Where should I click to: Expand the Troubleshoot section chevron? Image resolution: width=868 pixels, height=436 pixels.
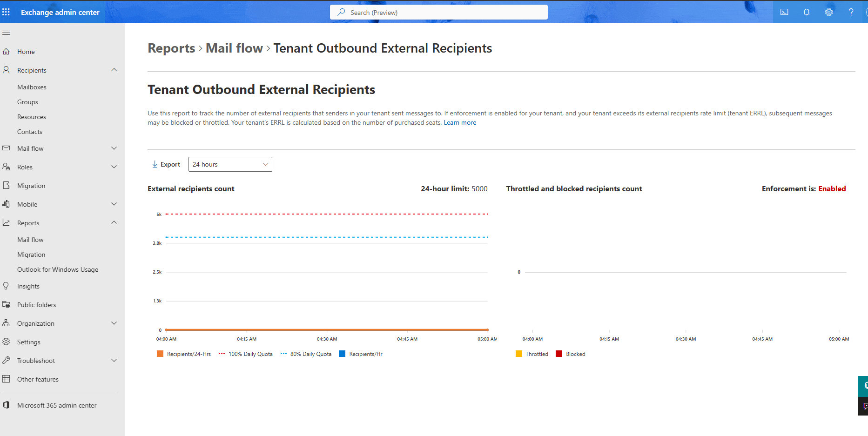[x=114, y=361]
